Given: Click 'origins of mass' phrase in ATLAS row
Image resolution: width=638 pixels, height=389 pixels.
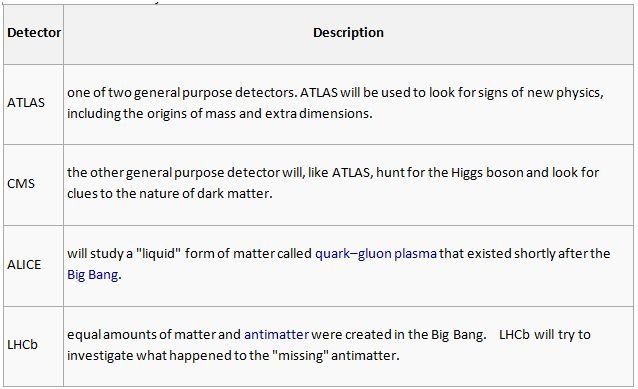Looking at the screenshot, I should tap(191, 114).
